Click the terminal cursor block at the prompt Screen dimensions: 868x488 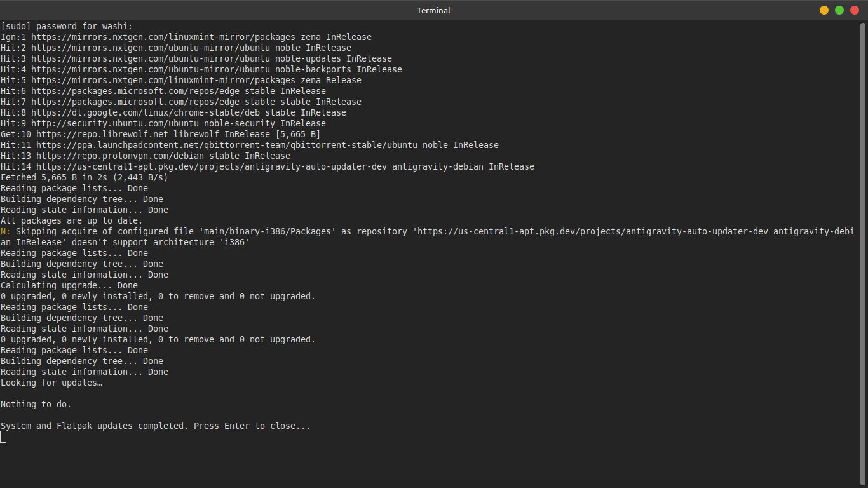(3, 437)
